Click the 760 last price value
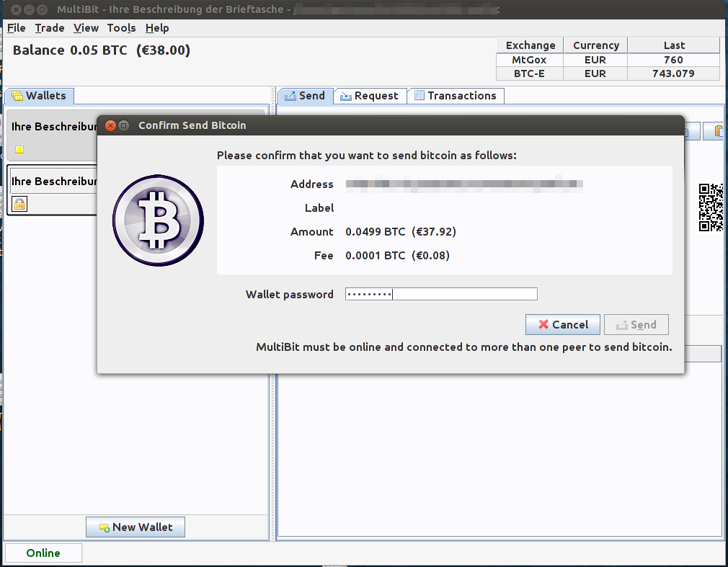 point(674,60)
